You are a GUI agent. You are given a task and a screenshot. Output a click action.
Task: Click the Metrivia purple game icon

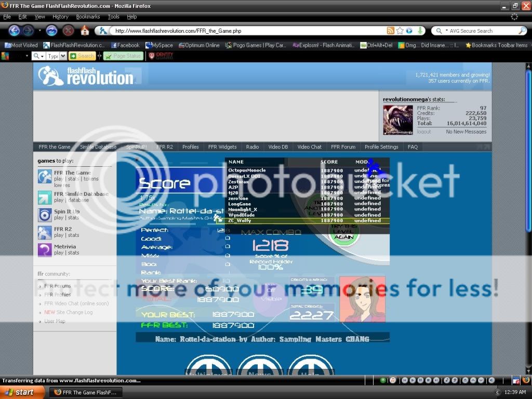pyautogui.click(x=45, y=250)
